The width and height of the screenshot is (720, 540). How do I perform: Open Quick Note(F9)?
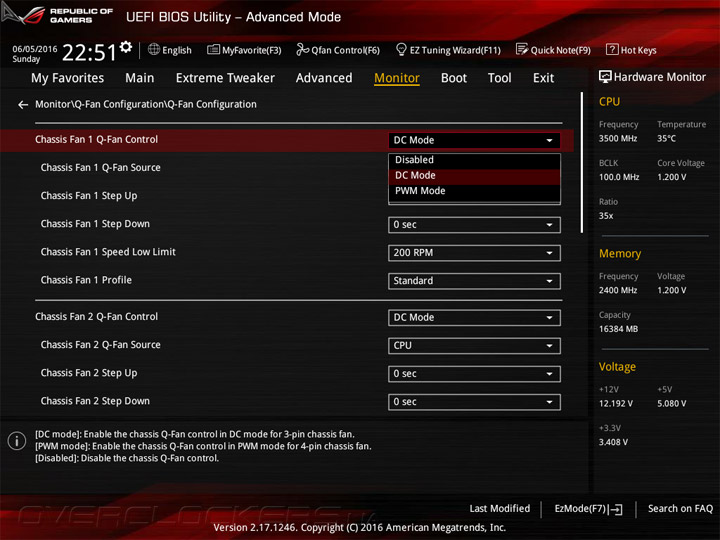point(553,50)
